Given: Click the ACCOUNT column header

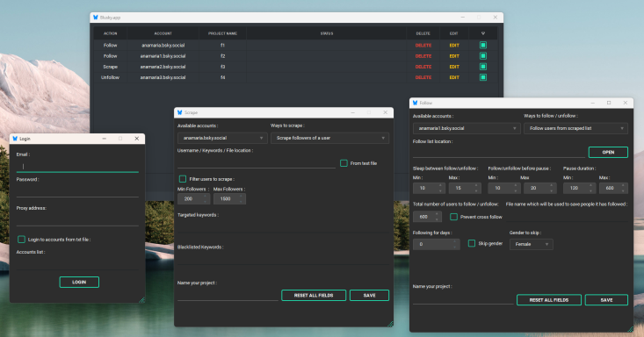Looking at the screenshot, I should (x=163, y=33).
